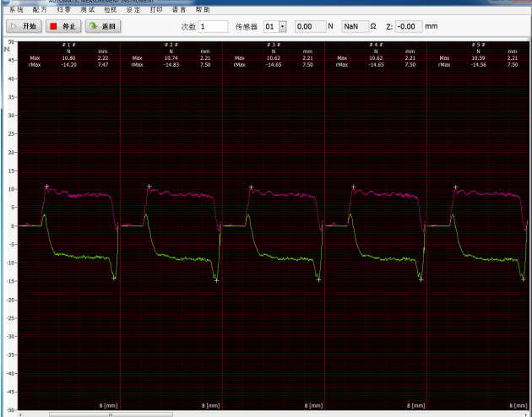Click the 10.62 Max value in chart #3

coord(274,58)
